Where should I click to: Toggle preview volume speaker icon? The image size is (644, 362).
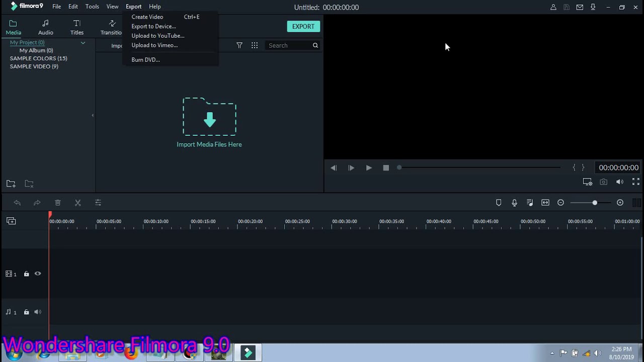click(620, 182)
